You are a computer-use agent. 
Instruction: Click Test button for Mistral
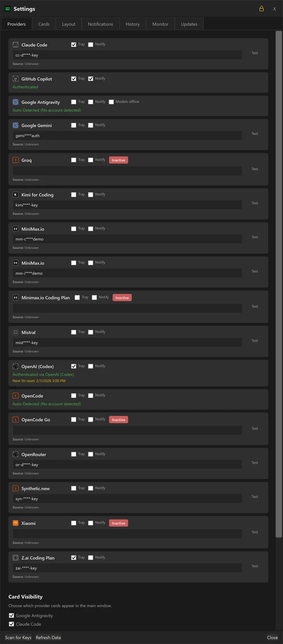pos(255,341)
